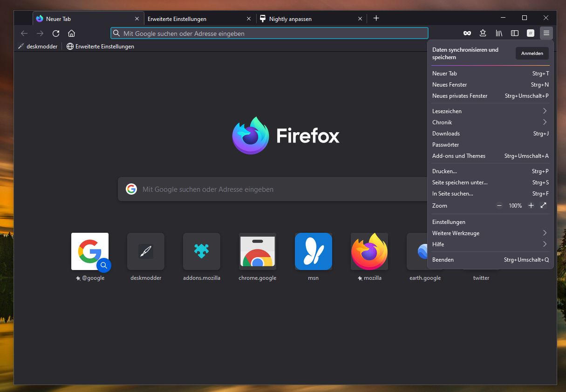
Task: Expand the Hilfe submenu
Action: point(491,244)
